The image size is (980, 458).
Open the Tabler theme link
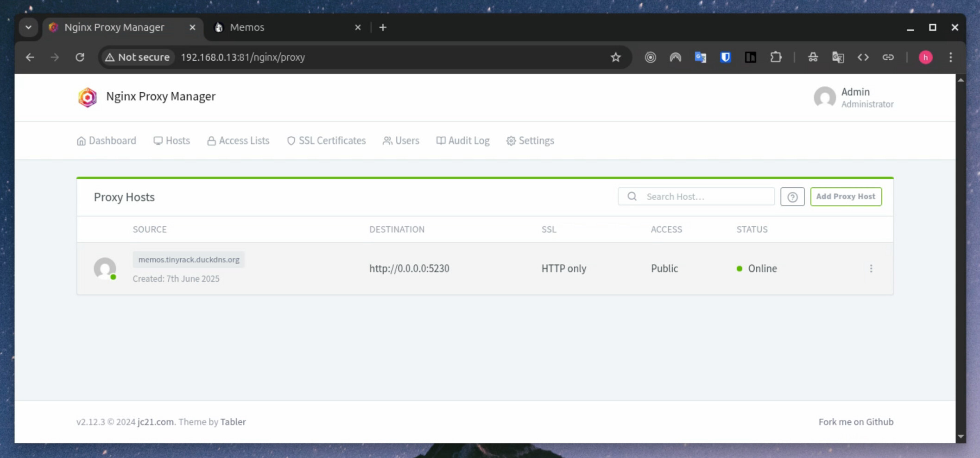point(233,422)
